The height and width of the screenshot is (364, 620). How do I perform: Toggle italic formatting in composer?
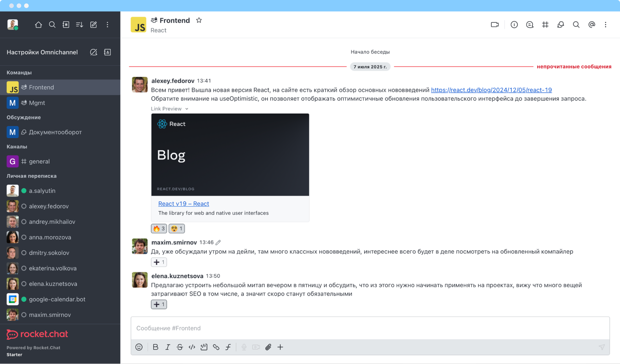pos(168,347)
